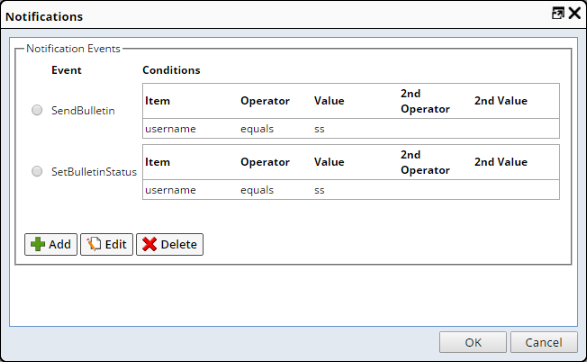Click the SetBulletinStatus event label
This screenshot has width=587, height=362.
tap(94, 172)
